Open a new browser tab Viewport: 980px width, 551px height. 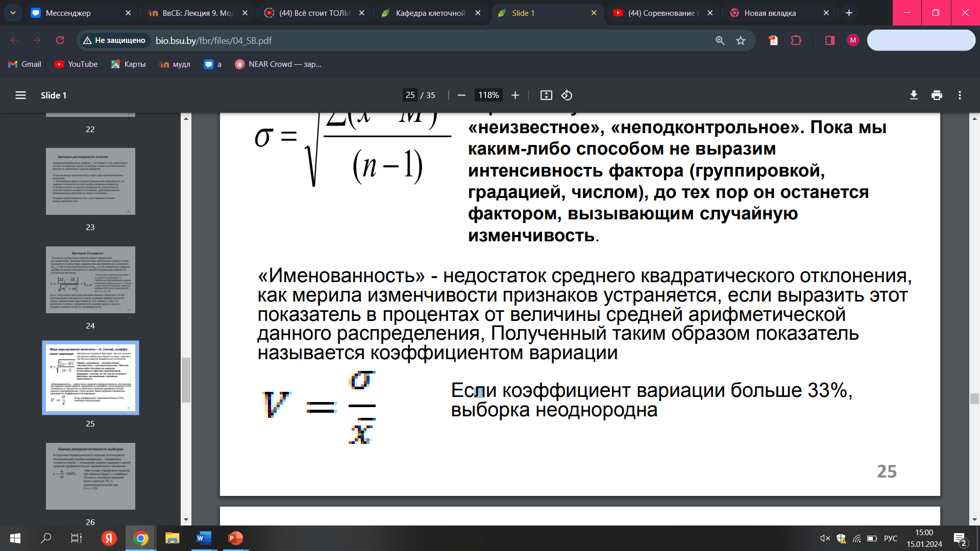tap(849, 13)
